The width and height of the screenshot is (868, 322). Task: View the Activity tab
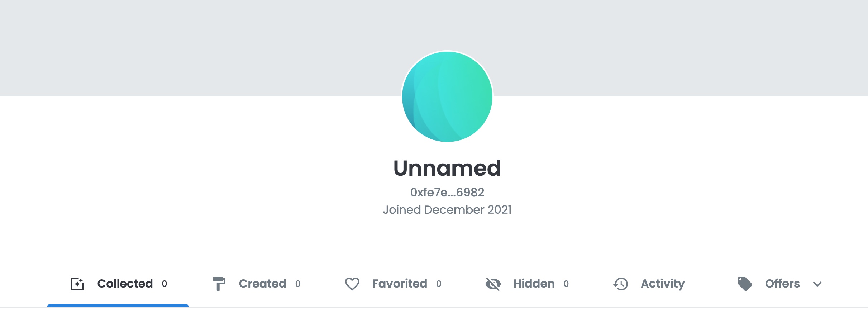click(663, 284)
